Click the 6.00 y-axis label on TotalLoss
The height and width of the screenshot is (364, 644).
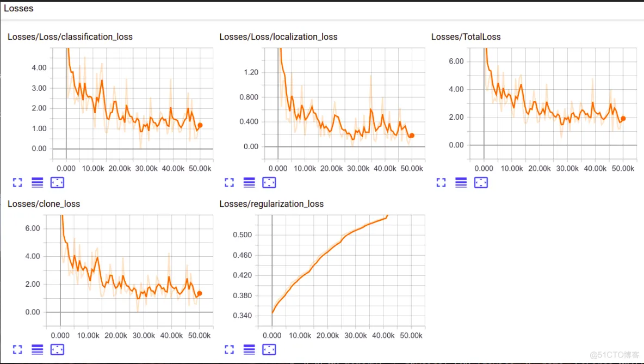pyautogui.click(x=456, y=61)
